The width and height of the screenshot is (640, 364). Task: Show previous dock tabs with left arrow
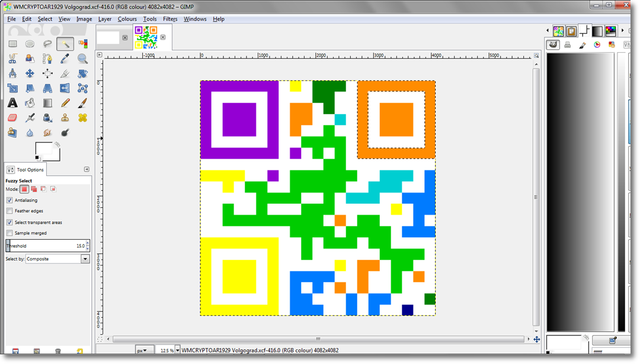click(548, 31)
